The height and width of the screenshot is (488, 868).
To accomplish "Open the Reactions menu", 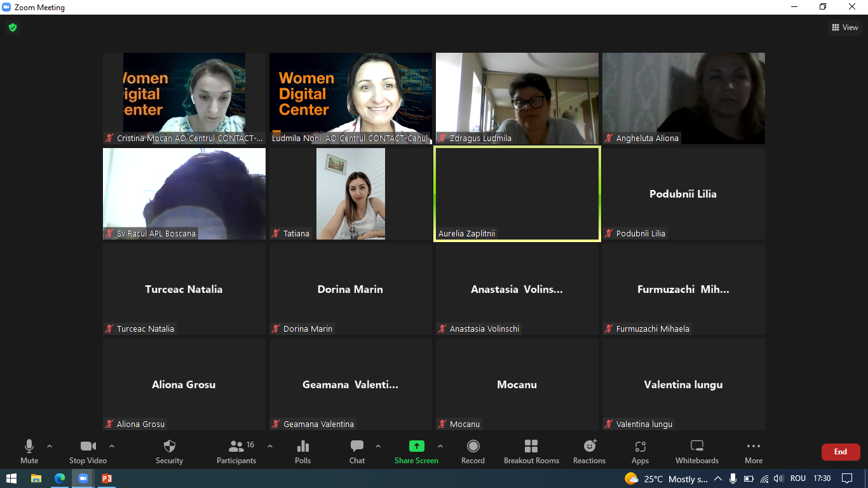I will pos(589,447).
